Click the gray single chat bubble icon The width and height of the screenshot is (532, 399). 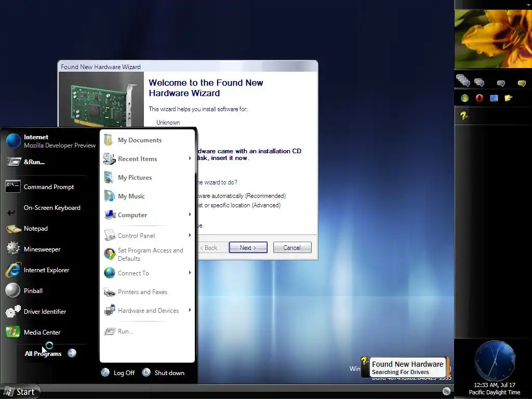501,83
